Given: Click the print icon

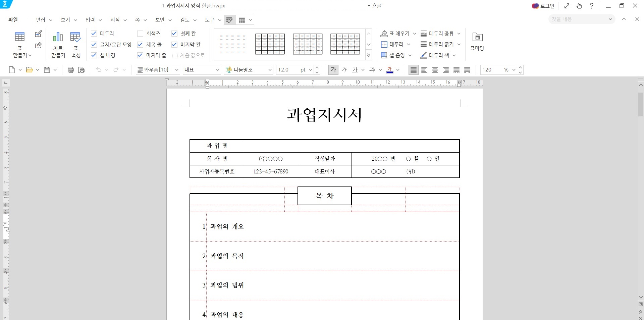Looking at the screenshot, I should pos(71,70).
